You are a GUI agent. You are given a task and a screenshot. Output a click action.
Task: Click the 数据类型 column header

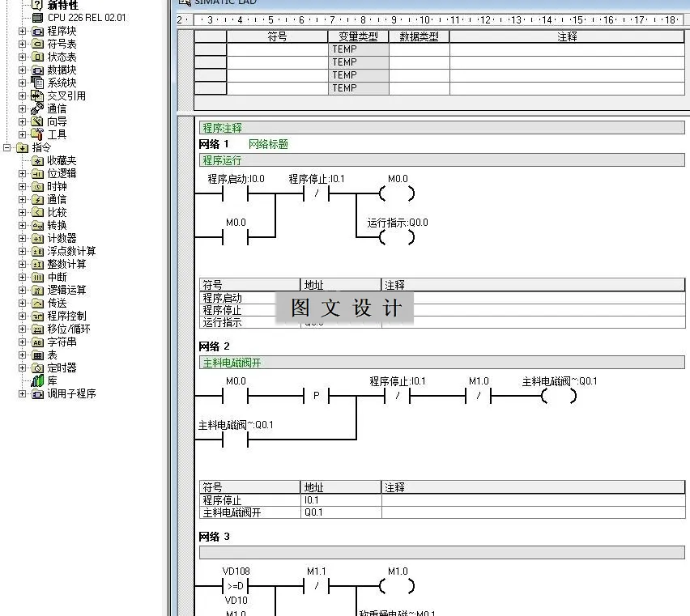419,36
